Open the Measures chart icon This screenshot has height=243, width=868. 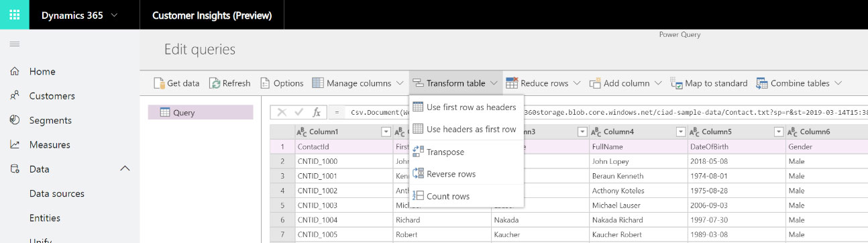(14, 144)
